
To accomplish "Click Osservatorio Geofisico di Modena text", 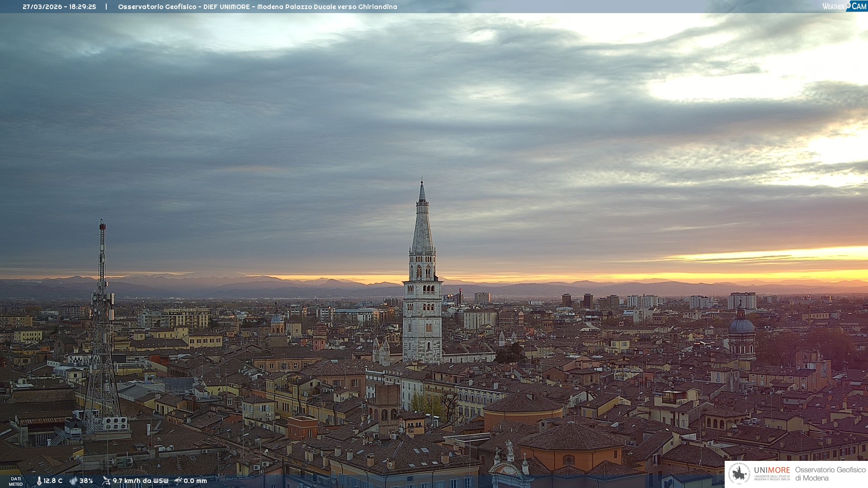I will pos(830,474).
